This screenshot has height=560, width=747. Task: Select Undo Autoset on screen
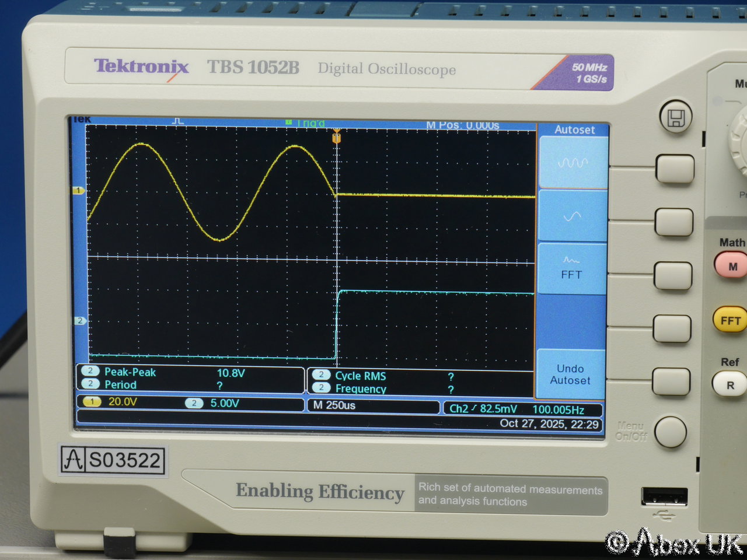570,374
